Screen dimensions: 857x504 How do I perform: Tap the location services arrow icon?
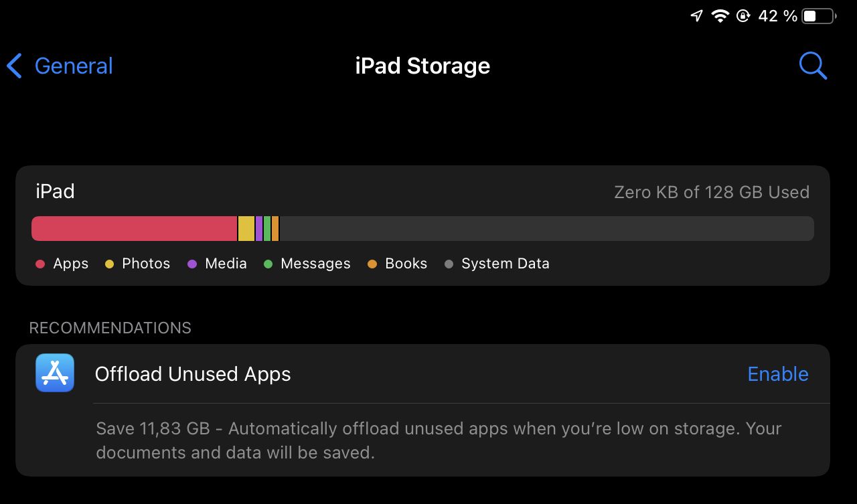click(x=697, y=16)
